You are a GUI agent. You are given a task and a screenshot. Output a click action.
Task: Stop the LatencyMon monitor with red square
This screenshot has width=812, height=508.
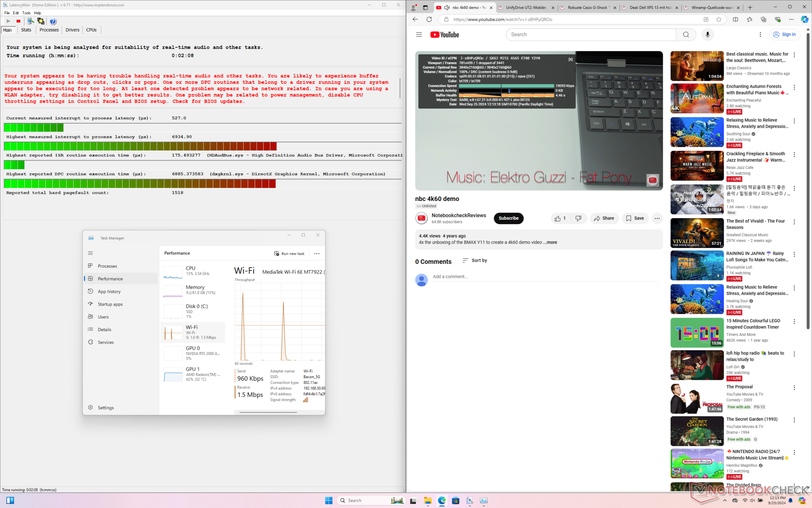pyautogui.click(x=18, y=21)
